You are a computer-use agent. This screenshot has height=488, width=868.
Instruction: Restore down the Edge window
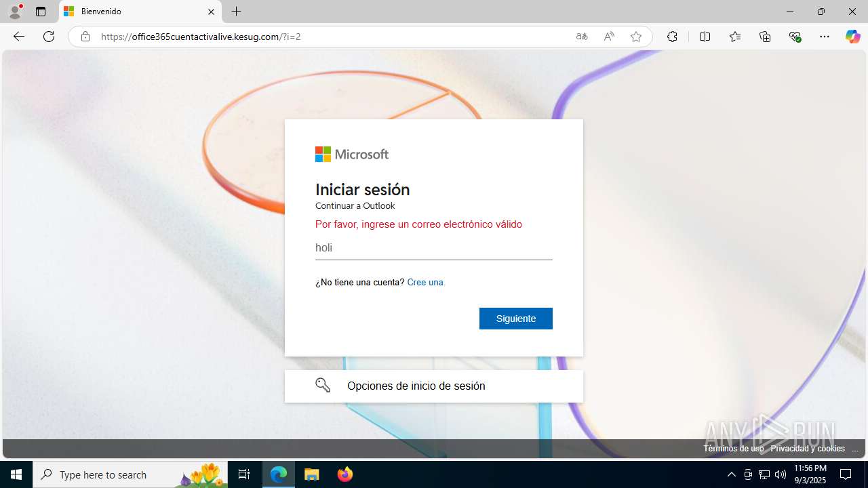(821, 12)
